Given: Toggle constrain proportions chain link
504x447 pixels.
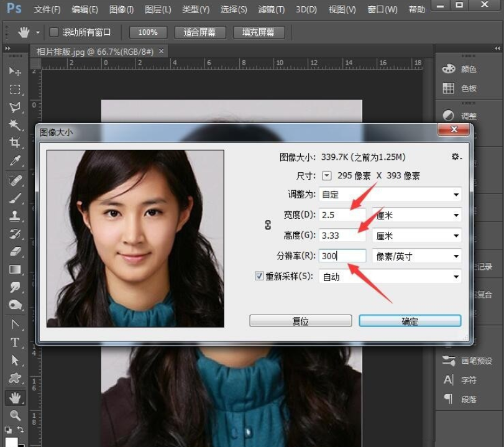Looking at the screenshot, I should [x=268, y=225].
